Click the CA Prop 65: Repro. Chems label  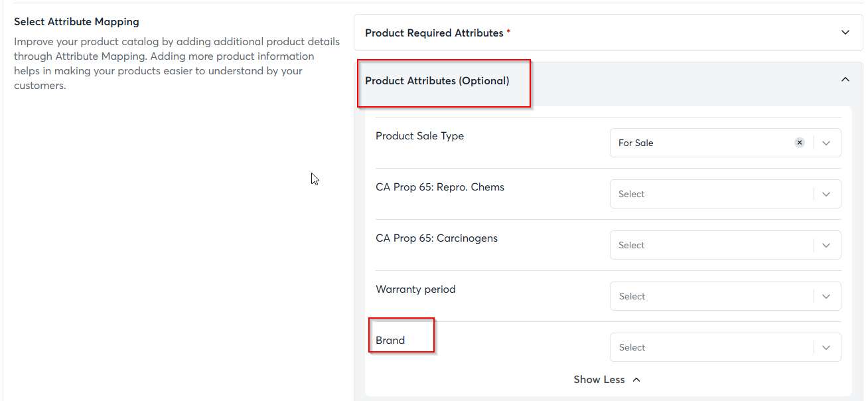point(440,187)
